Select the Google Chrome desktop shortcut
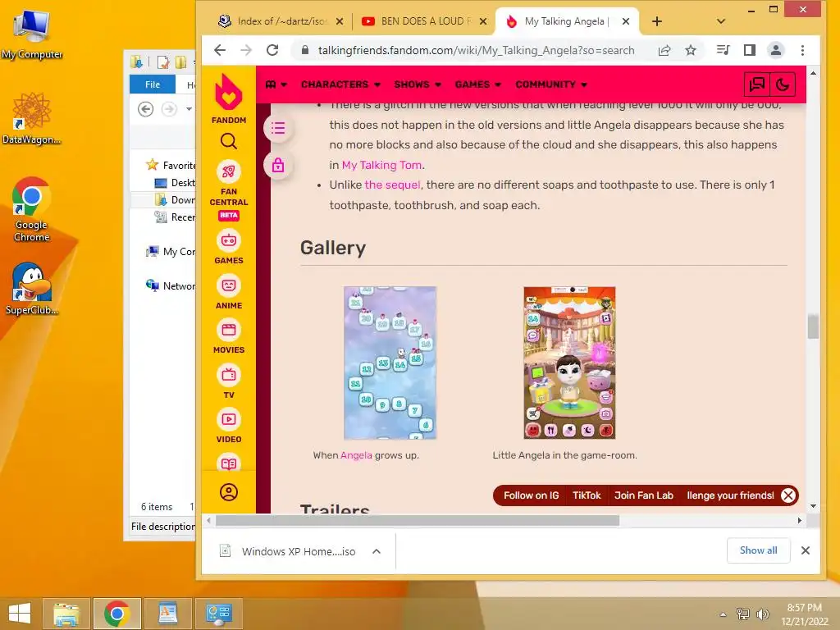The image size is (840, 630). tap(32, 209)
